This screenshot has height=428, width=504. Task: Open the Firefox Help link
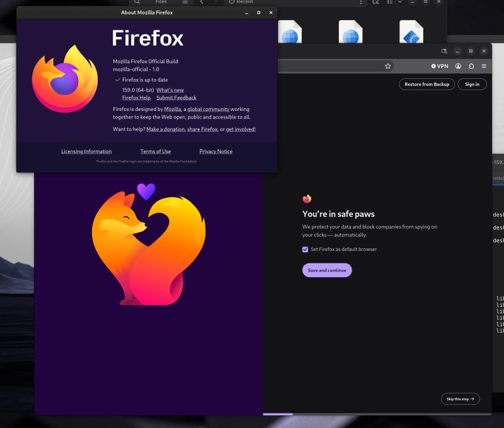coord(136,98)
